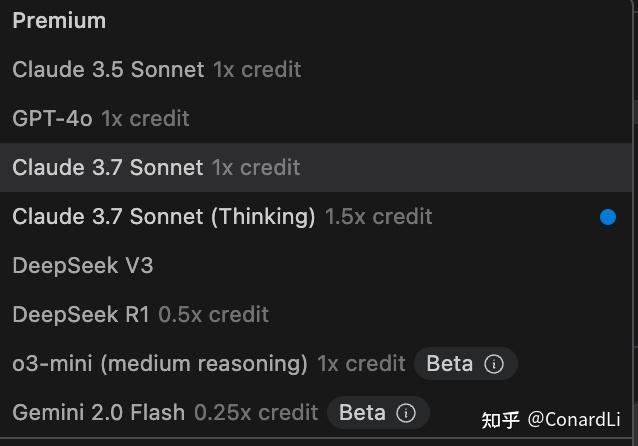
Task: Select DeepSeek R1 model
Action: pos(81,314)
